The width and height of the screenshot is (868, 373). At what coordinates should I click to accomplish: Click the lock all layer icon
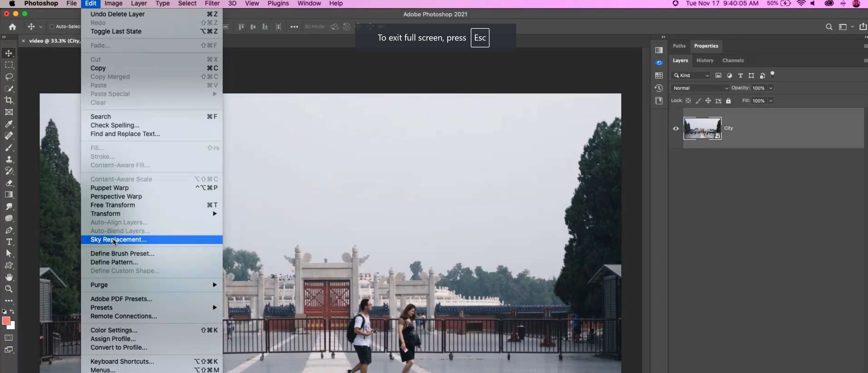728,101
